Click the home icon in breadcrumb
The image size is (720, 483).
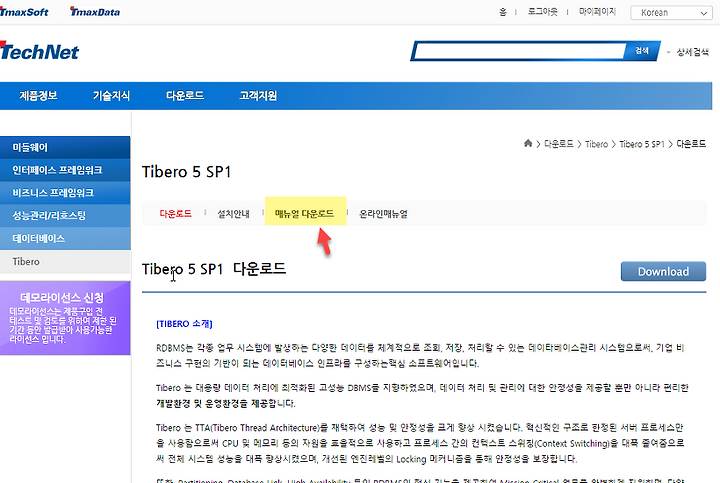[528, 144]
